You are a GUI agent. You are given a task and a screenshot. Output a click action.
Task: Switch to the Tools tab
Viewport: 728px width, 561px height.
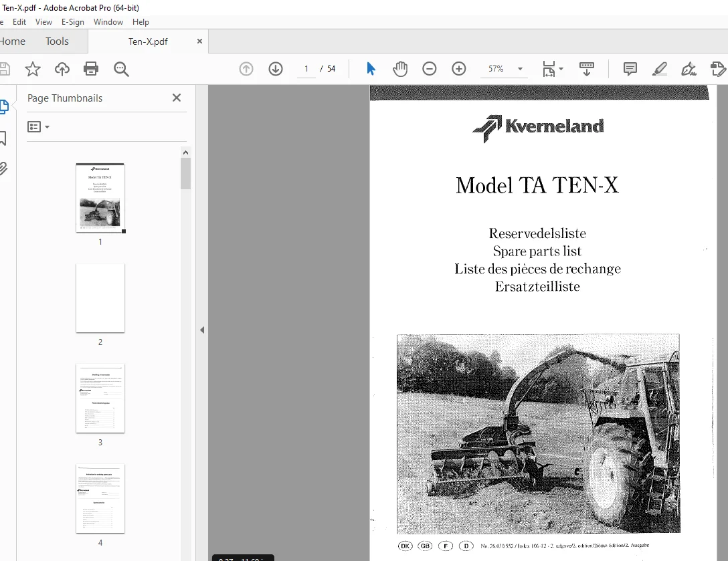click(x=57, y=41)
